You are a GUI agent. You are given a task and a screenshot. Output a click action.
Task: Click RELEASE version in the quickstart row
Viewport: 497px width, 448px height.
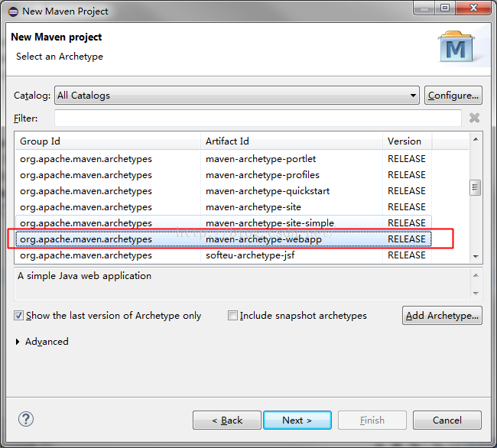(x=407, y=191)
